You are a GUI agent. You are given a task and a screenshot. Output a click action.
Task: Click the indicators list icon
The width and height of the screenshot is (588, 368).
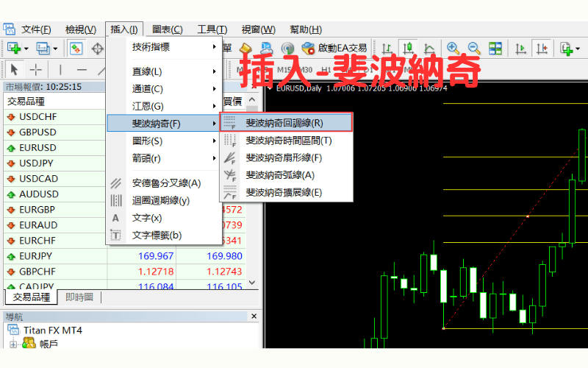pyautogui.click(x=566, y=49)
